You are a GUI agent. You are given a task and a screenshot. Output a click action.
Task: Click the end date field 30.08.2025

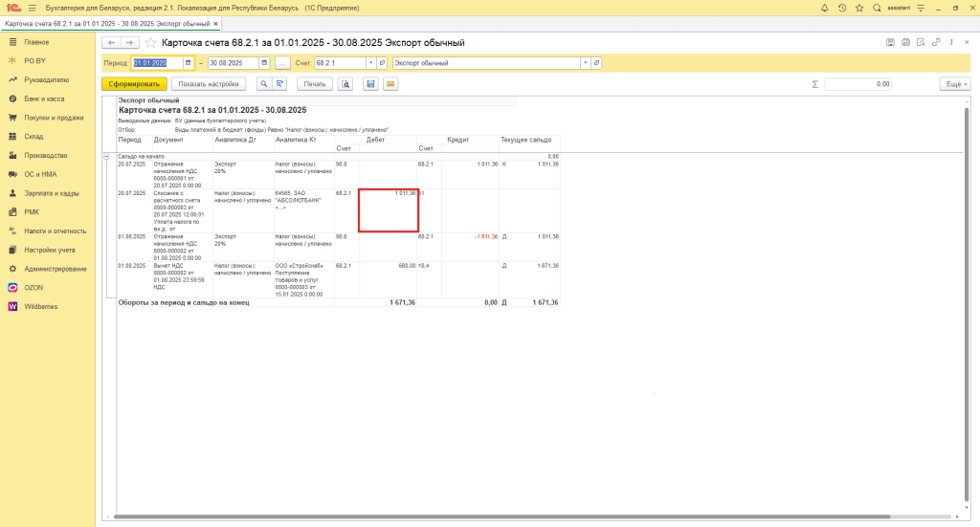(x=234, y=63)
